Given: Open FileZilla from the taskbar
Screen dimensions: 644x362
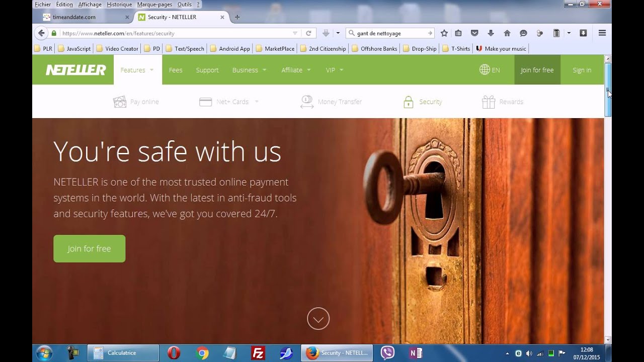Looking at the screenshot, I should 258,353.
